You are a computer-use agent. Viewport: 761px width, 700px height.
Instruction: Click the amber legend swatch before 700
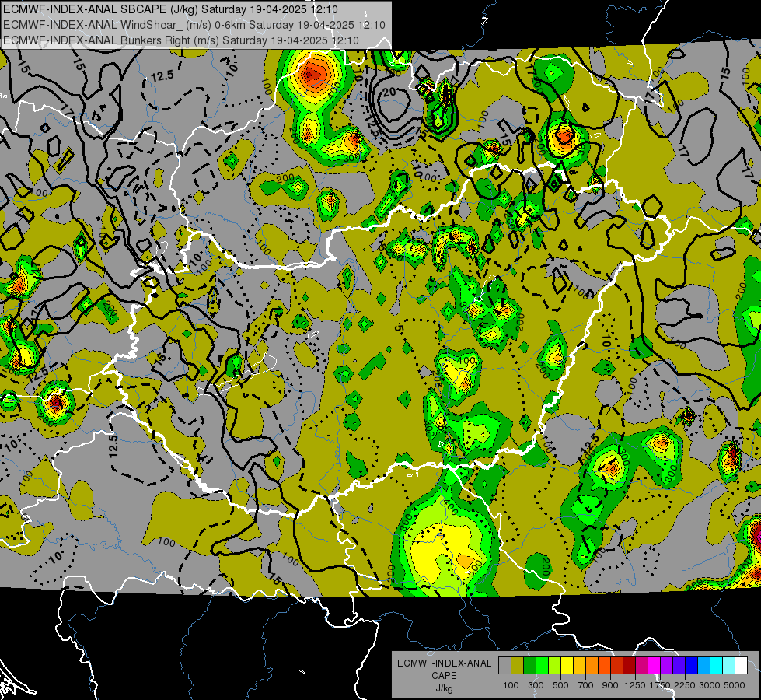pos(579,665)
